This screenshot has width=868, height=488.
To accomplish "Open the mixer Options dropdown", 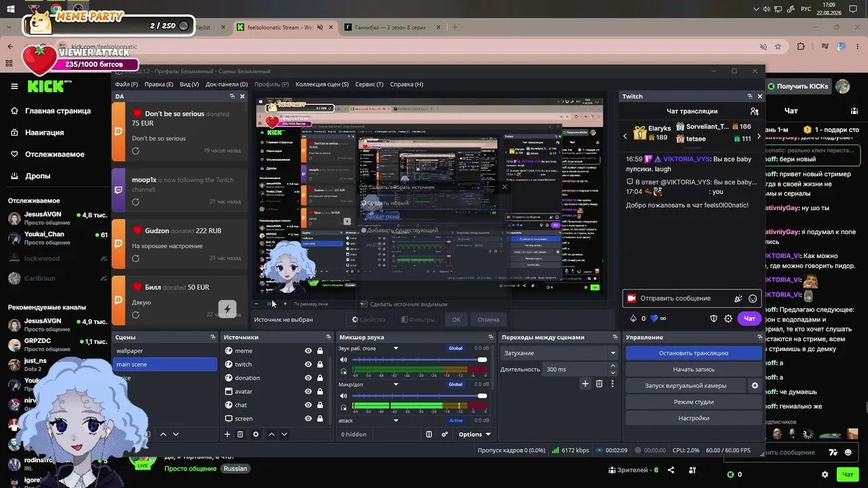I will point(474,434).
